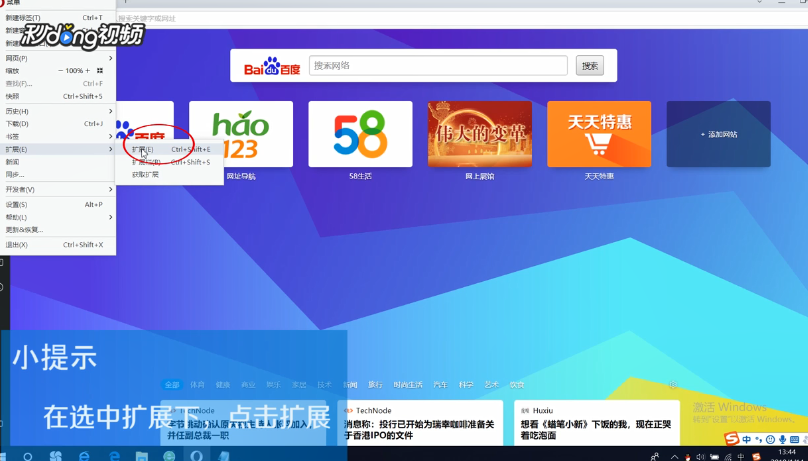Select the 健康 news category tab

pos(223,385)
